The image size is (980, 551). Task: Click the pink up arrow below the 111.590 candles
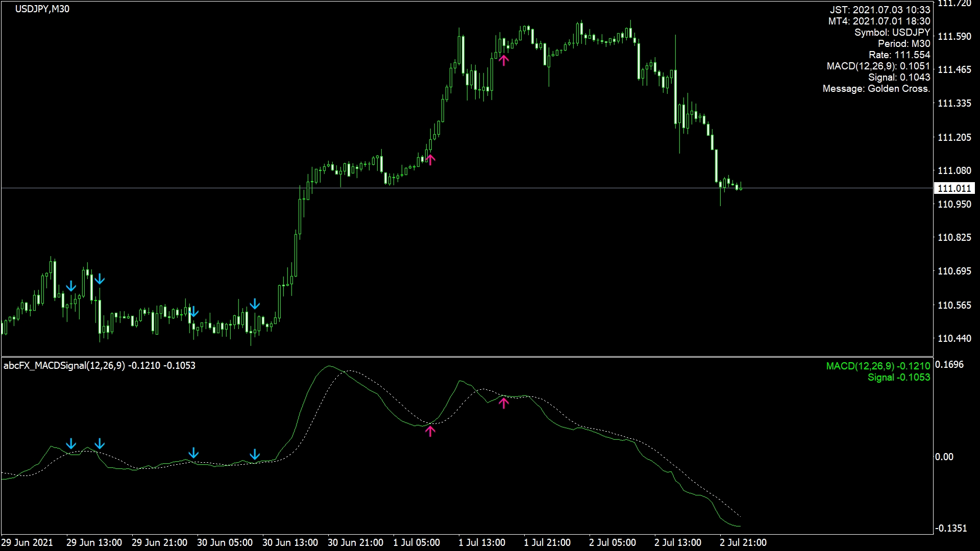(504, 60)
